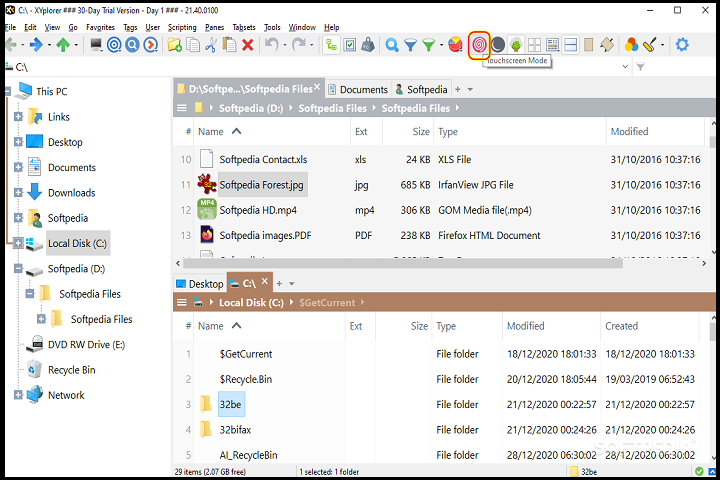Toggle the dark mode moon icon
The width and height of the screenshot is (720, 480).
(x=498, y=45)
